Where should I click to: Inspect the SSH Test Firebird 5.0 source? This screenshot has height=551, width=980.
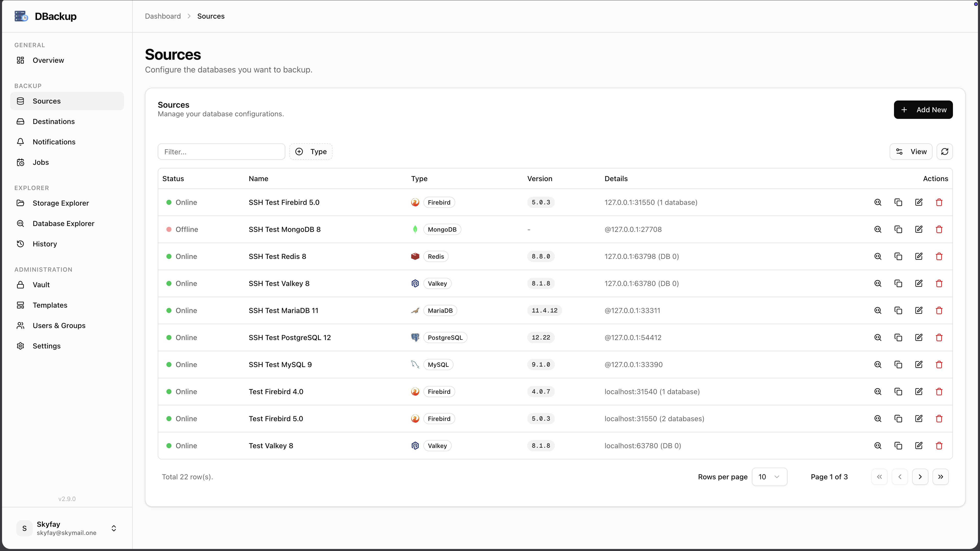(x=878, y=202)
